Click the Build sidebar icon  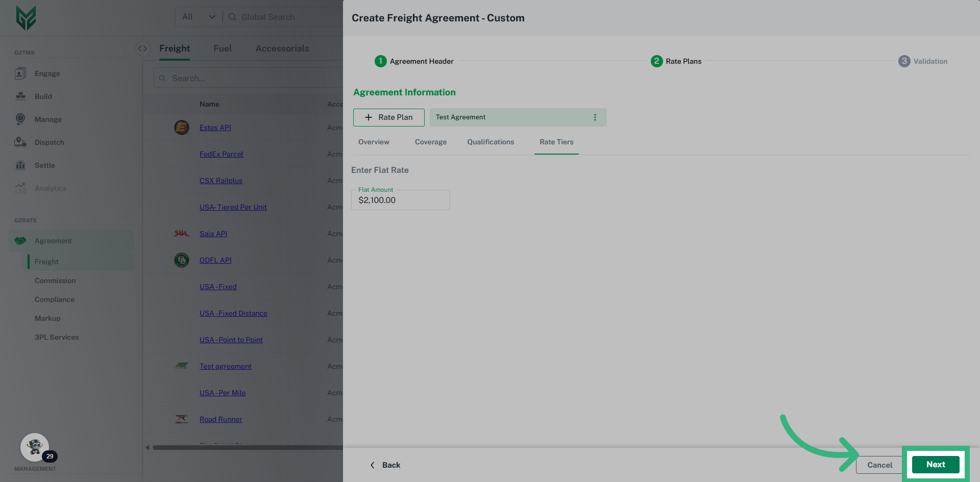20,96
